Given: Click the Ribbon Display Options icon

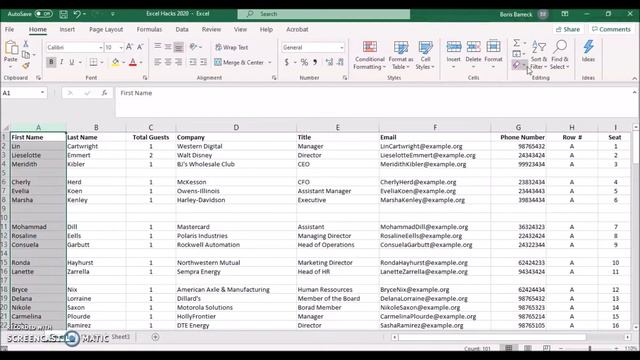Looking at the screenshot, I should (x=565, y=14).
